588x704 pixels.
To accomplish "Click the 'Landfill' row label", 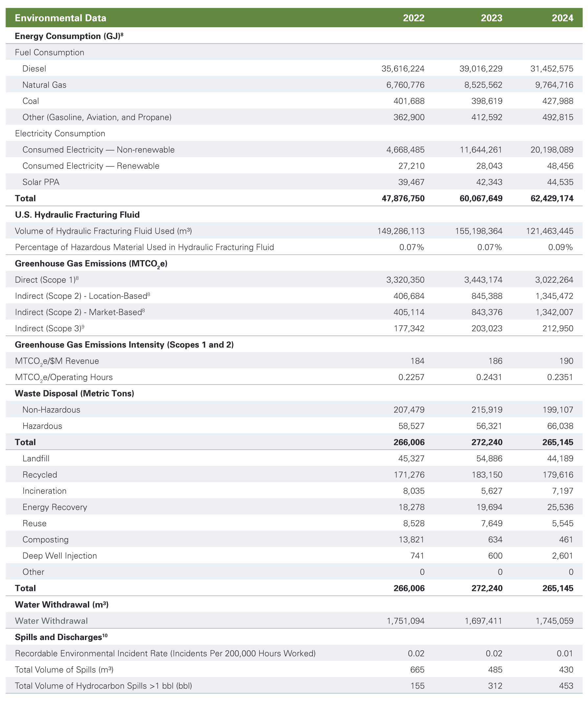I will coord(36,458).
